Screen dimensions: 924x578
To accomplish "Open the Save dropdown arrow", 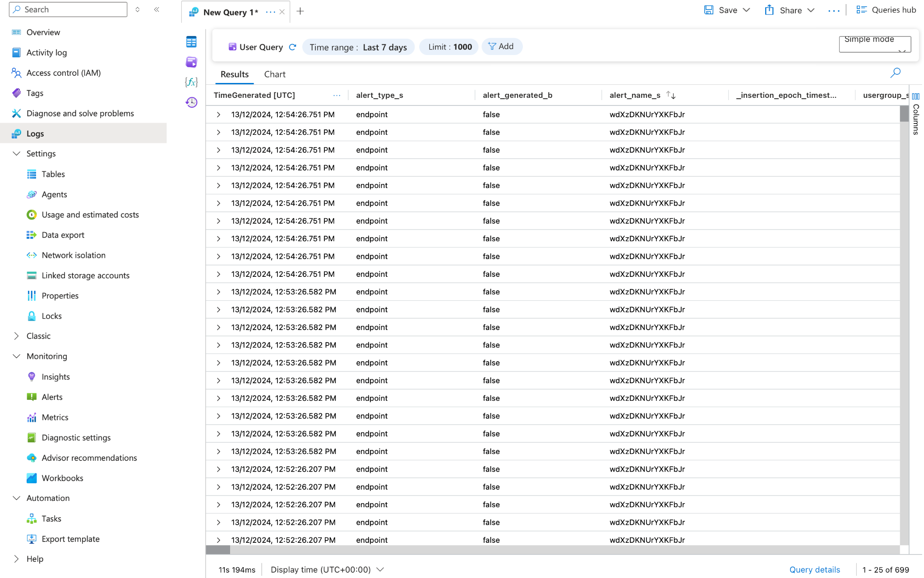I will tap(747, 10).
